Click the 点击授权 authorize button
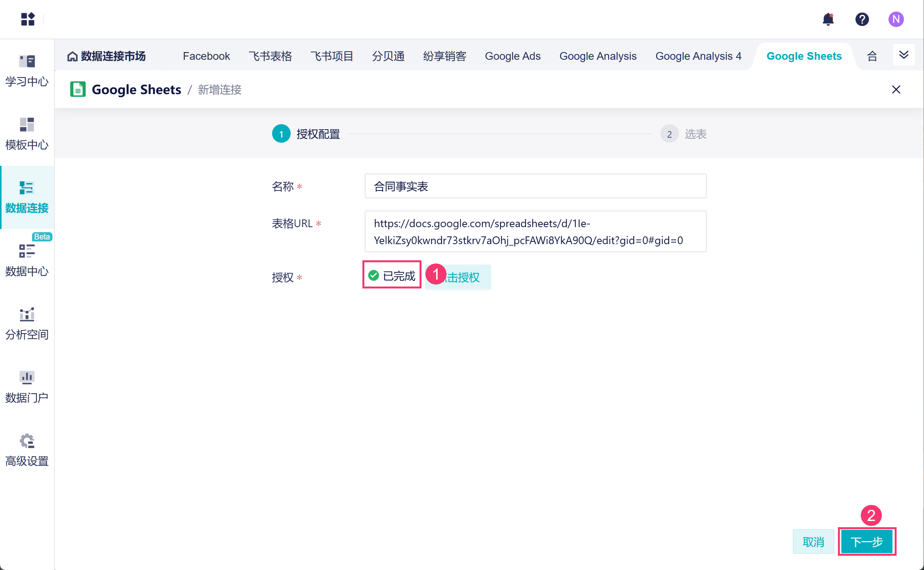 pyautogui.click(x=467, y=277)
